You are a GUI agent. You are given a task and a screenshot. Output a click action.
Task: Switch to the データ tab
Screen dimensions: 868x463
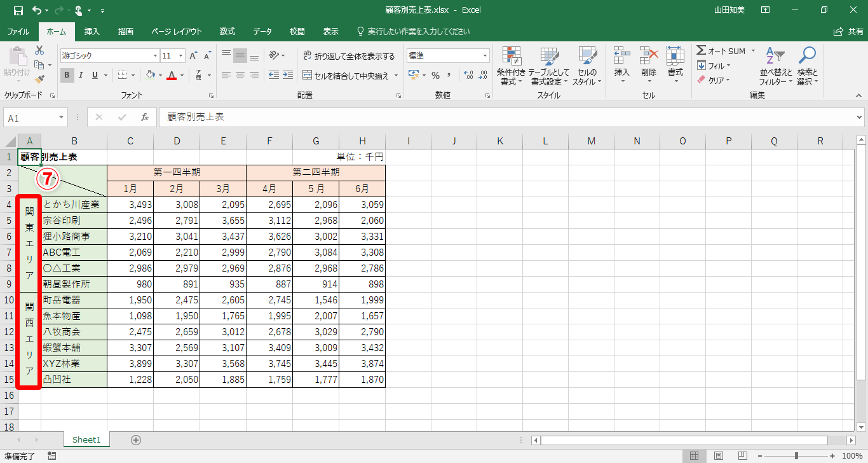[262, 31]
